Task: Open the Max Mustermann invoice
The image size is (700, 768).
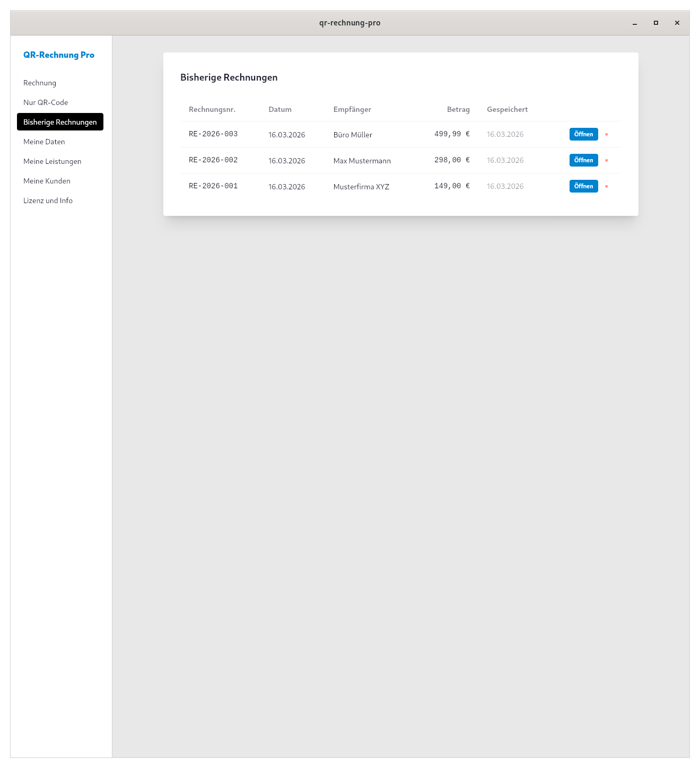Action: coord(583,160)
